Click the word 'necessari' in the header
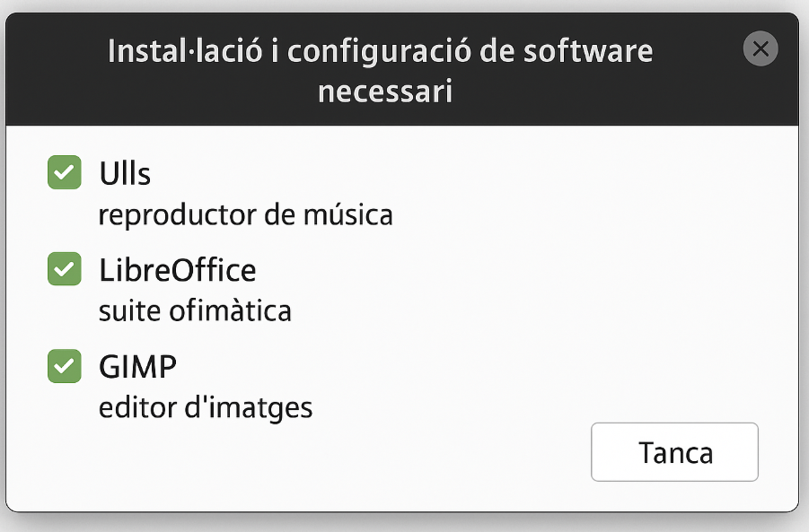This screenshot has width=809, height=532. 384,92
